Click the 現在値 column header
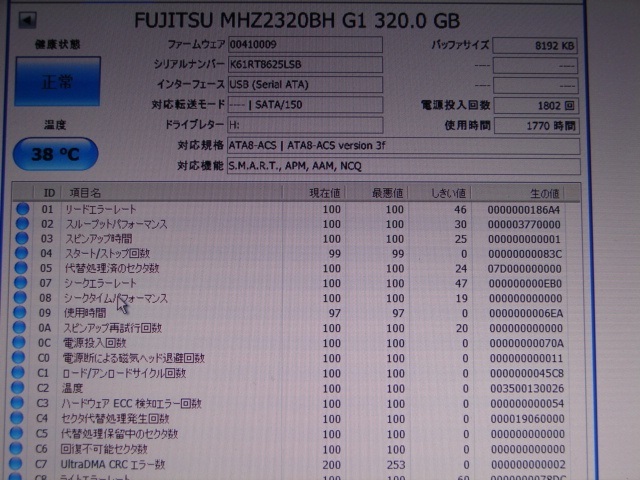 313,193
